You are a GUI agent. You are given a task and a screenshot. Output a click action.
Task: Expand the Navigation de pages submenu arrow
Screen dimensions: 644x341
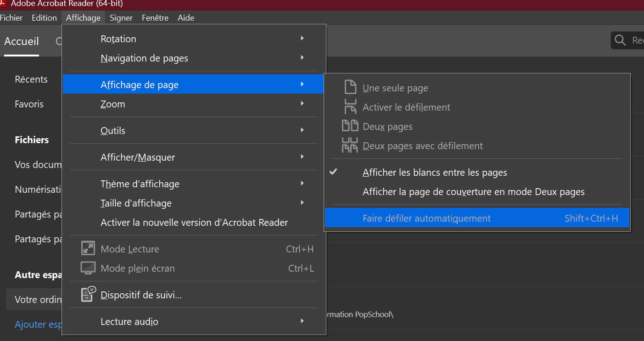pos(302,57)
